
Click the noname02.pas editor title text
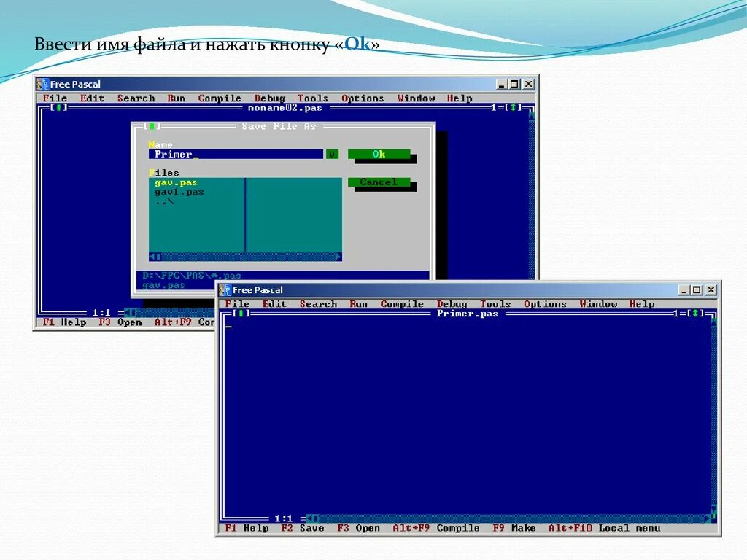click(285, 108)
